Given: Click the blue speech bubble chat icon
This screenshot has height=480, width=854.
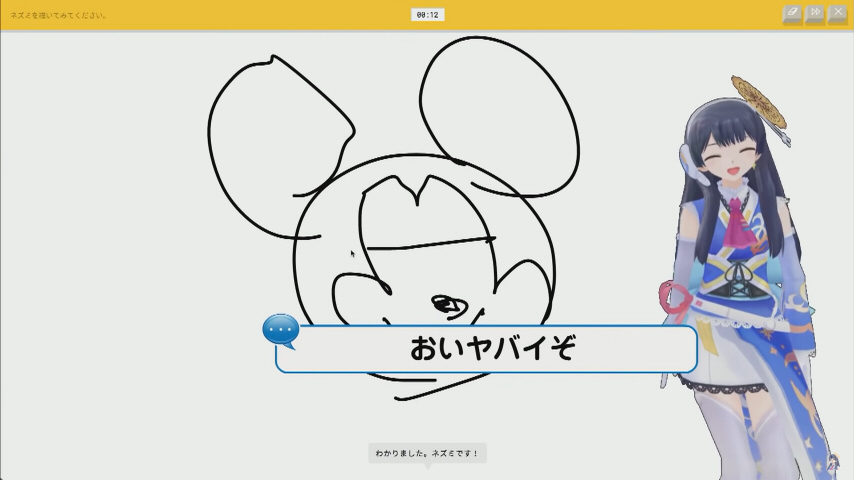Looking at the screenshot, I should (x=281, y=330).
